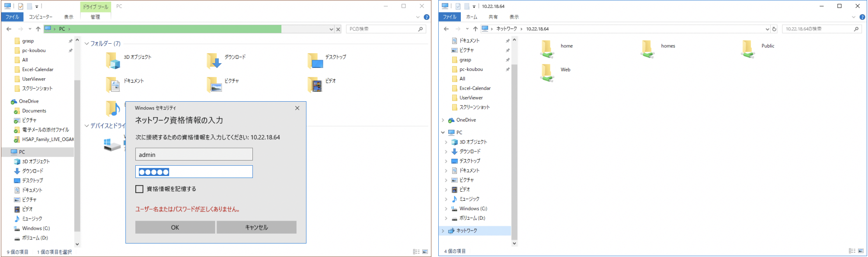Click ネットワーク breadcrumb in right address bar
868x257 pixels.
[x=507, y=29]
